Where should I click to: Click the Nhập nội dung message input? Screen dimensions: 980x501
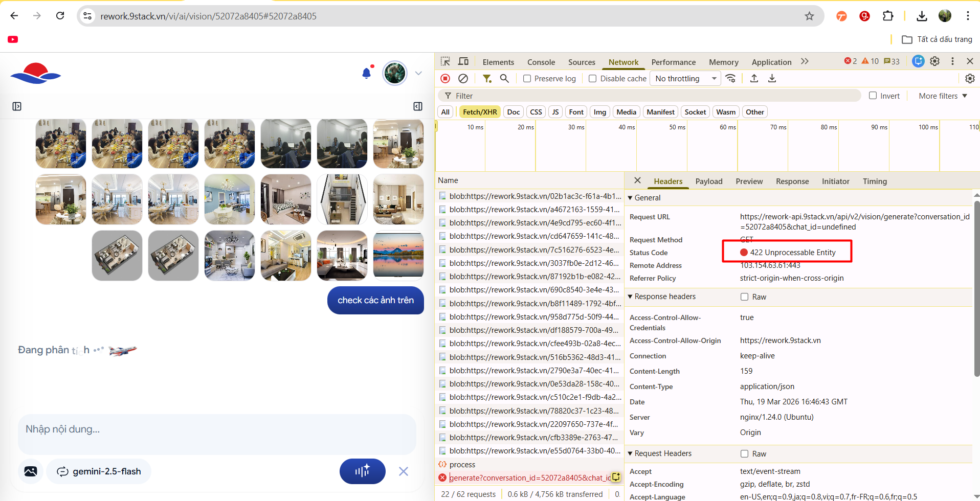217,429
